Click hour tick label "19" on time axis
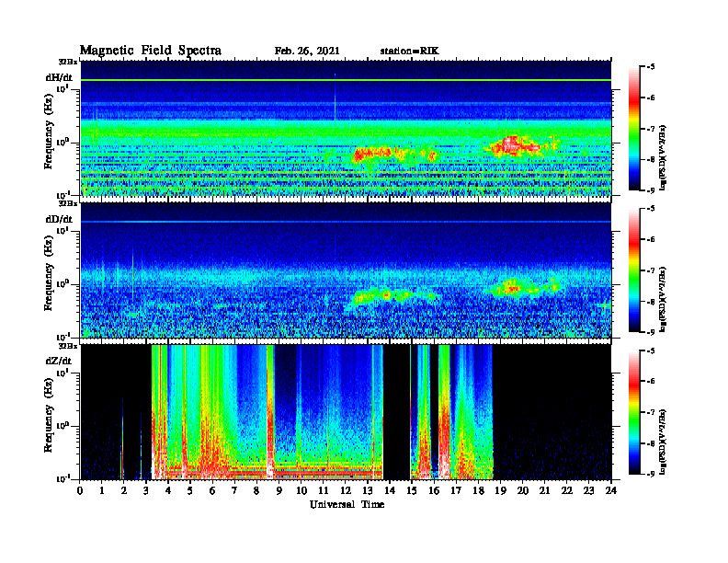This screenshot has width=728, height=563. [x=500, y=490]
